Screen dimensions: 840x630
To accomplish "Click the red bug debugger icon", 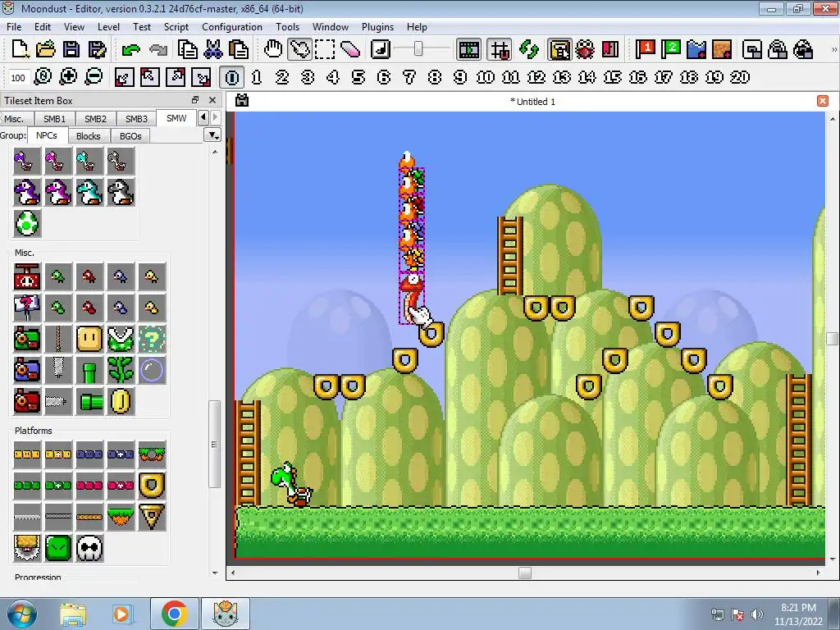I will (x=585, y=49).
